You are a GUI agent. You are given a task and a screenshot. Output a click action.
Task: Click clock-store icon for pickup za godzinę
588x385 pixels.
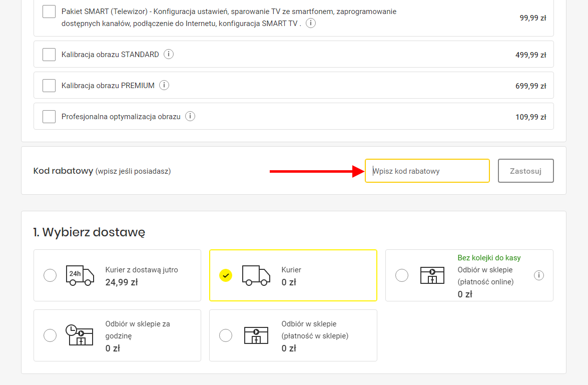click(79, 335)
